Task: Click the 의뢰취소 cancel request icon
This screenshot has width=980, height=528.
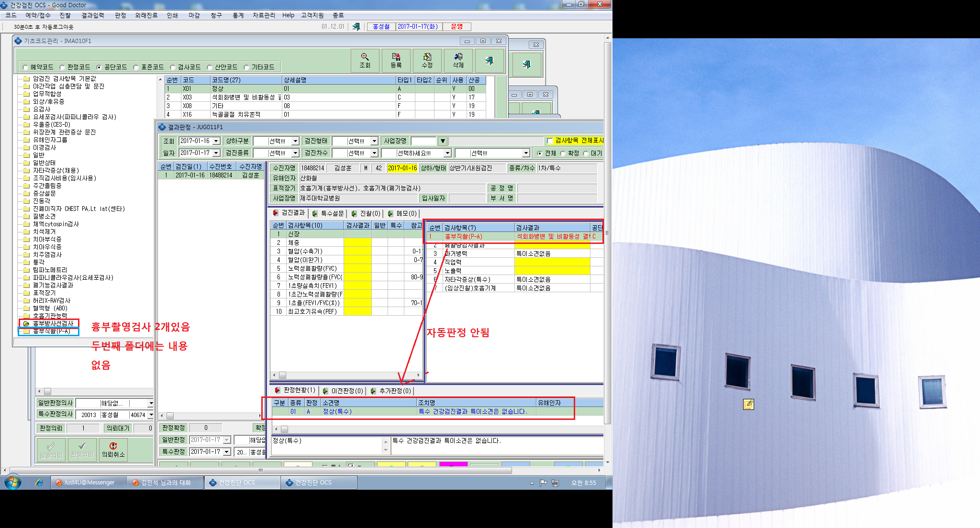Action: coord(113,450)
